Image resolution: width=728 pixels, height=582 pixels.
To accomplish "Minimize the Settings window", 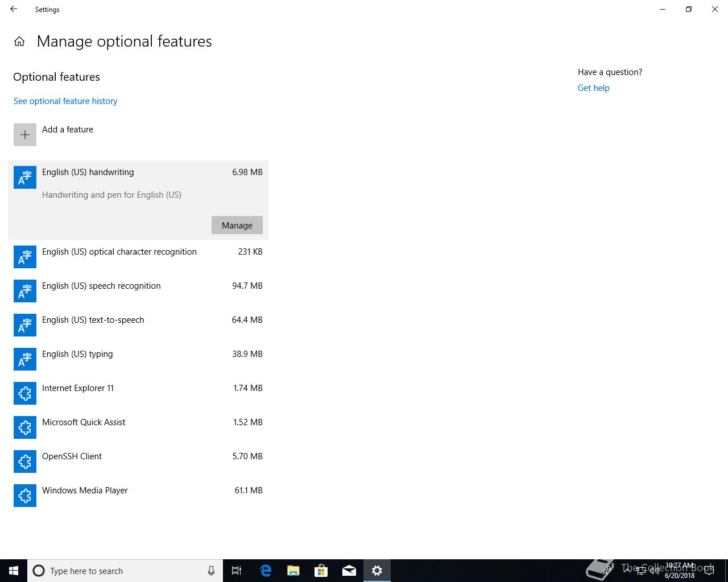I will tap(663, 9).
